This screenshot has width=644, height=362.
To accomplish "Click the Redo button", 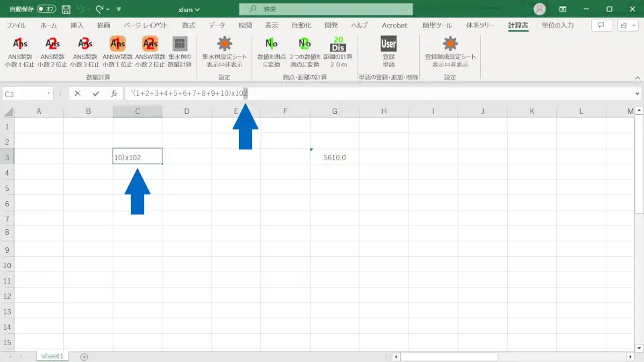I will [99, 9].
